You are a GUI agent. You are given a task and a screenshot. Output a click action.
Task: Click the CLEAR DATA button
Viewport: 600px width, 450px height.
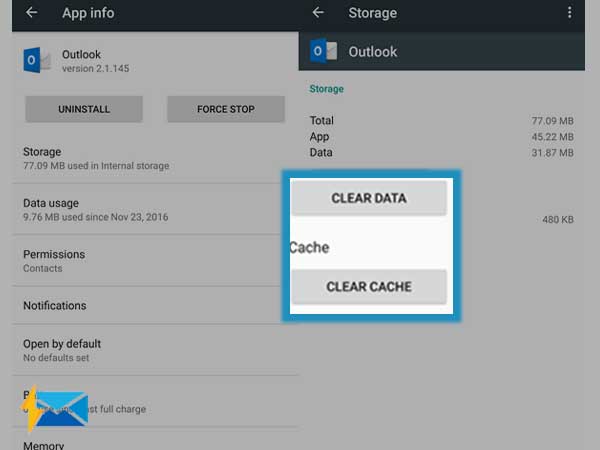pos(369,198)
